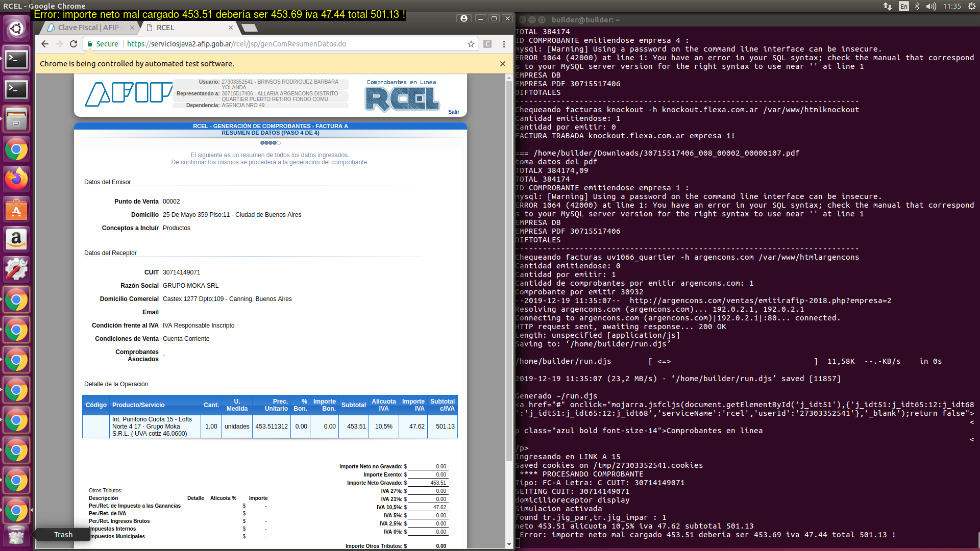
Task: Open Ubuntu Software center icon
Action: 16,210
